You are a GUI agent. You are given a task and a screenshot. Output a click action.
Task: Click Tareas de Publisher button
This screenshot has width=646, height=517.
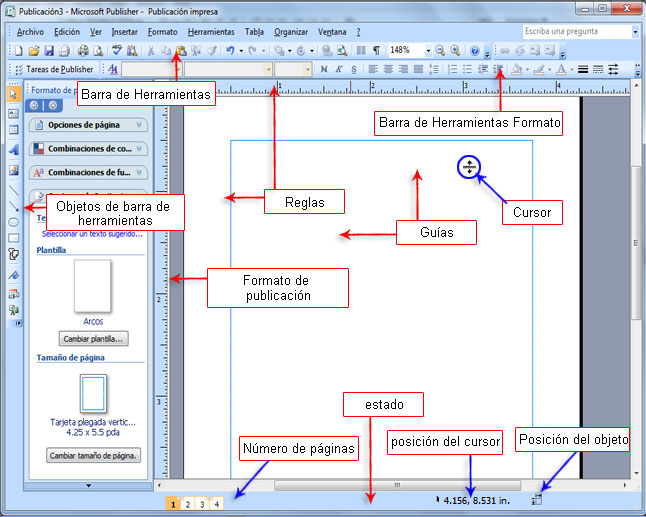coord(54,69)
